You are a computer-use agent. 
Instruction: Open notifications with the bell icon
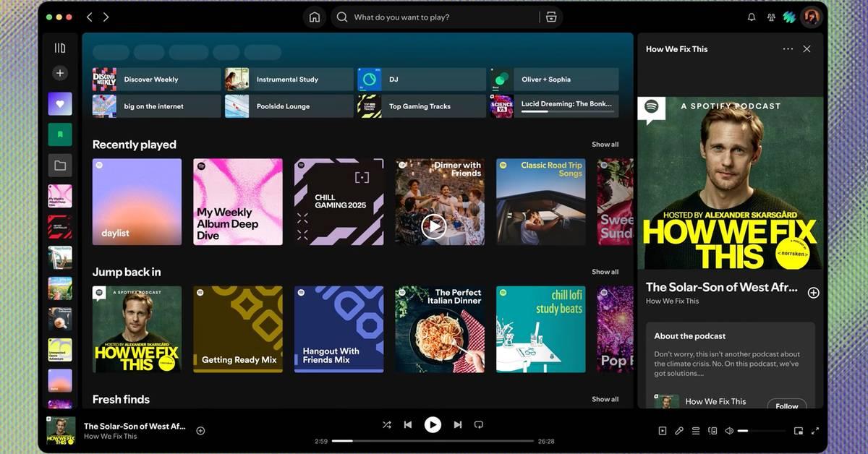click(x=752, y=17)
